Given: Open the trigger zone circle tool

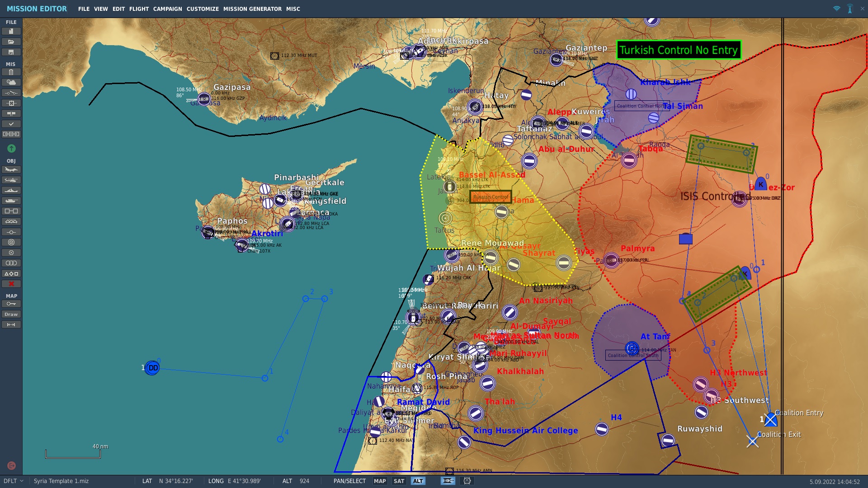Looking at the screenshot, I should click(11, 242).
